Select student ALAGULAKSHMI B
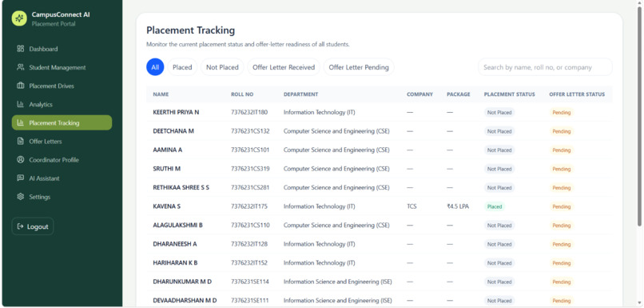The height and width of the screenshot is (308, 644). [x=178, y=226]
